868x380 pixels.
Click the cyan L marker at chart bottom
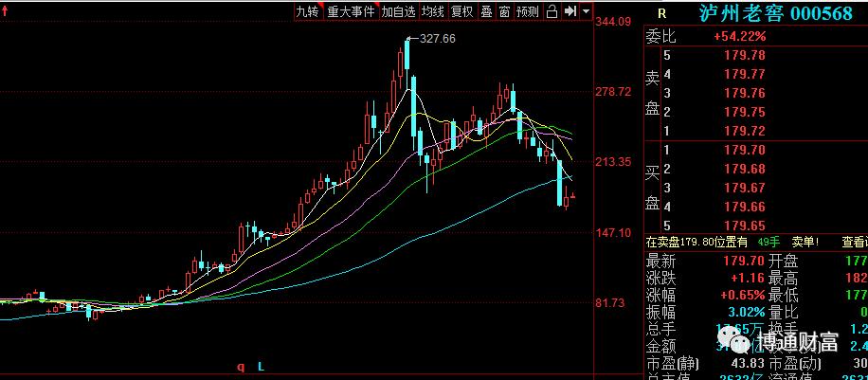click(262, 367)
